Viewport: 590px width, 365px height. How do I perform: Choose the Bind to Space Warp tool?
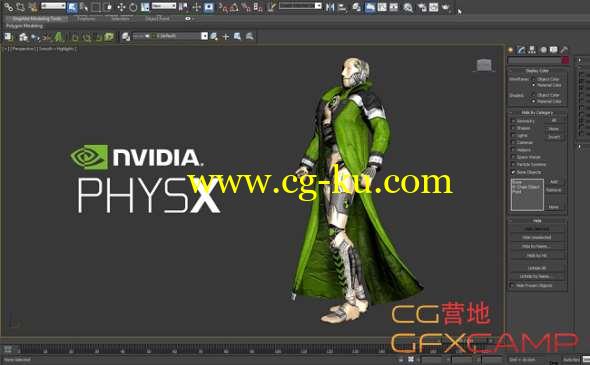[33, 7]
